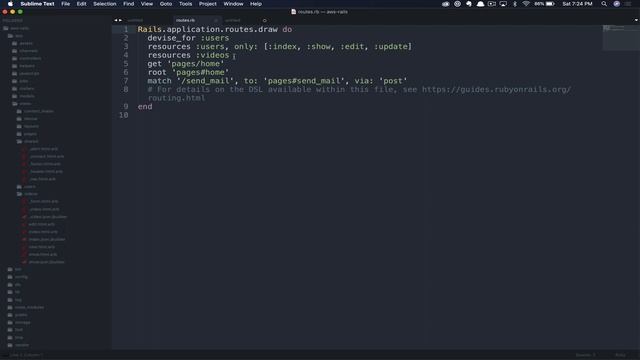Open the Spaces indentation setting in status bar
Screen dimensions: 640x360
(585, 355)
